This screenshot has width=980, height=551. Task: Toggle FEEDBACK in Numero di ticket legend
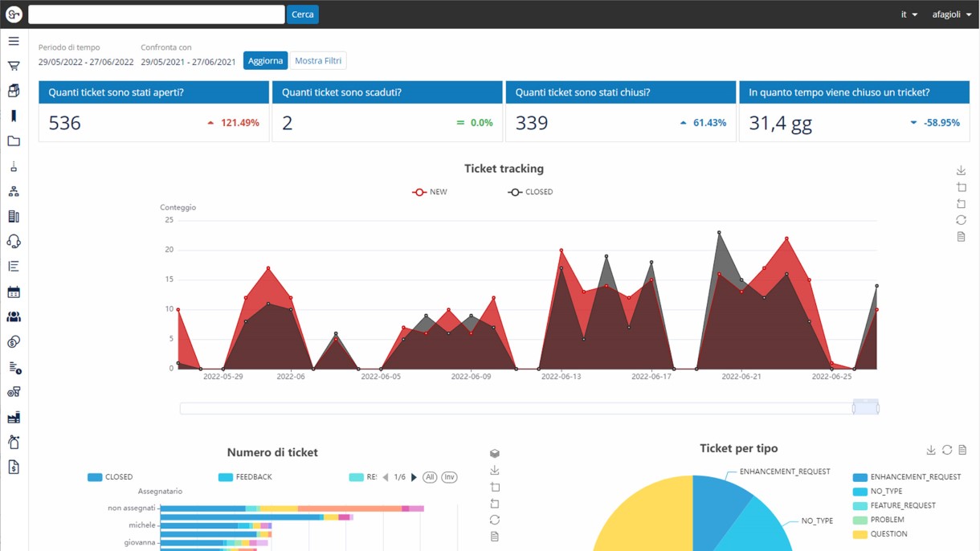tap(245, 477)
